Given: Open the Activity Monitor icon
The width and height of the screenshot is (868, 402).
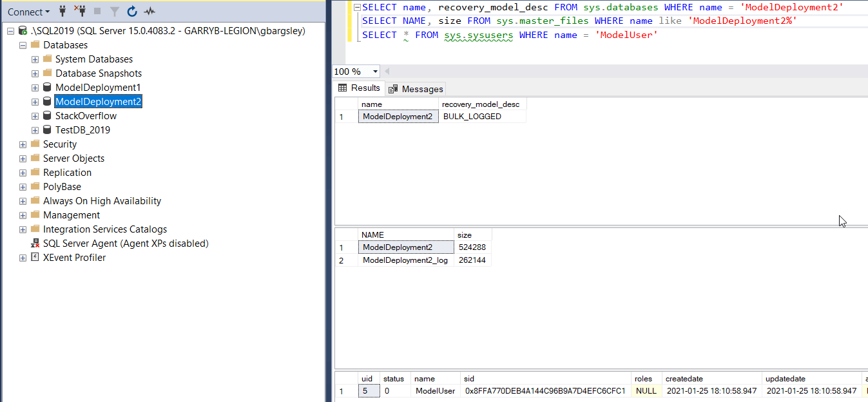Looking at the screenshot, I should (149, 11).
